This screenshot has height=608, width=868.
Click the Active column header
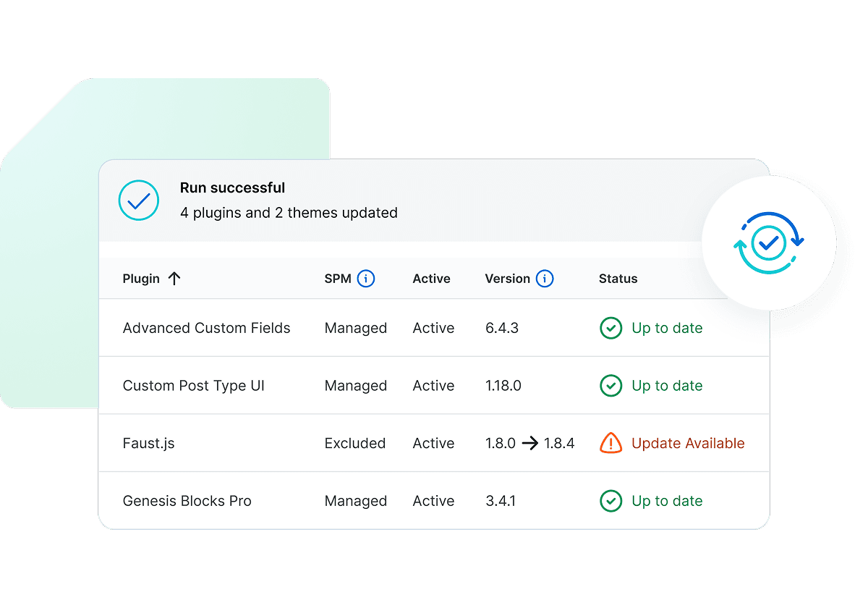[x=431, y=279]
